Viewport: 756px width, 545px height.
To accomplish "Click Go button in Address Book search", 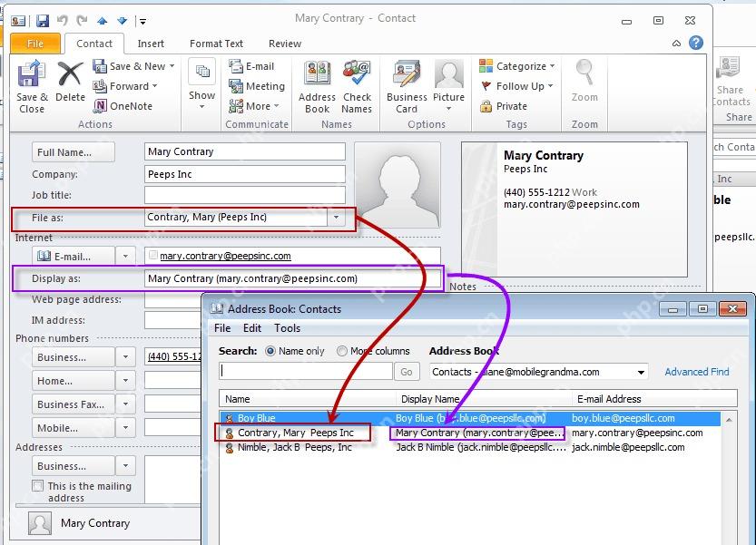I will (x=407, y=372).
